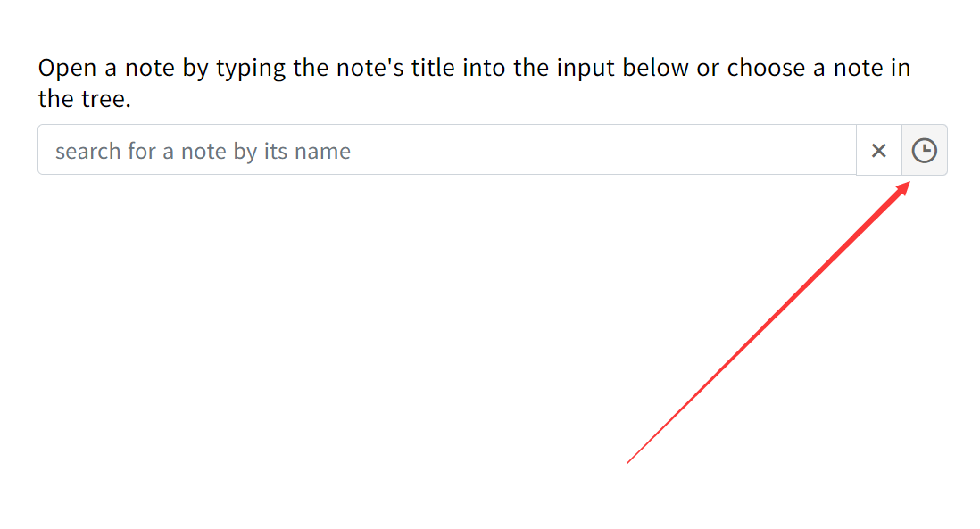
Task: Click the rightmost icon in the search bar
Action: 925,150
